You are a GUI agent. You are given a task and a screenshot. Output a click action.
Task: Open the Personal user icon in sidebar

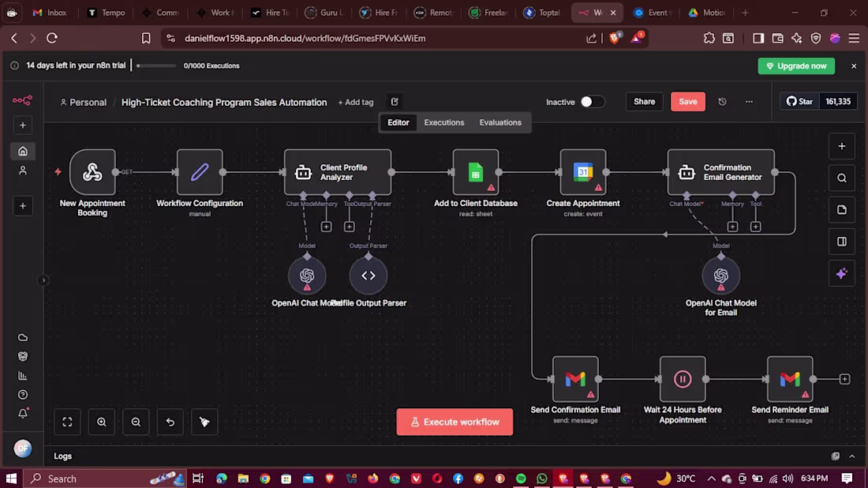click(x=23, y=171)
